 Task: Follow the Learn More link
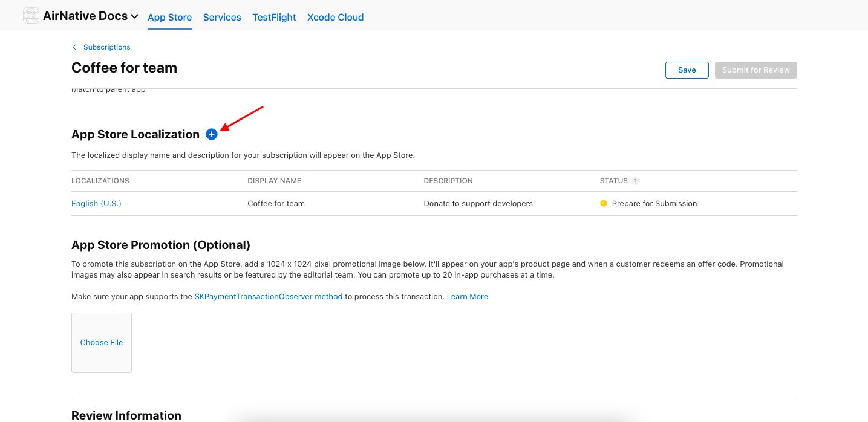[467, 297]
